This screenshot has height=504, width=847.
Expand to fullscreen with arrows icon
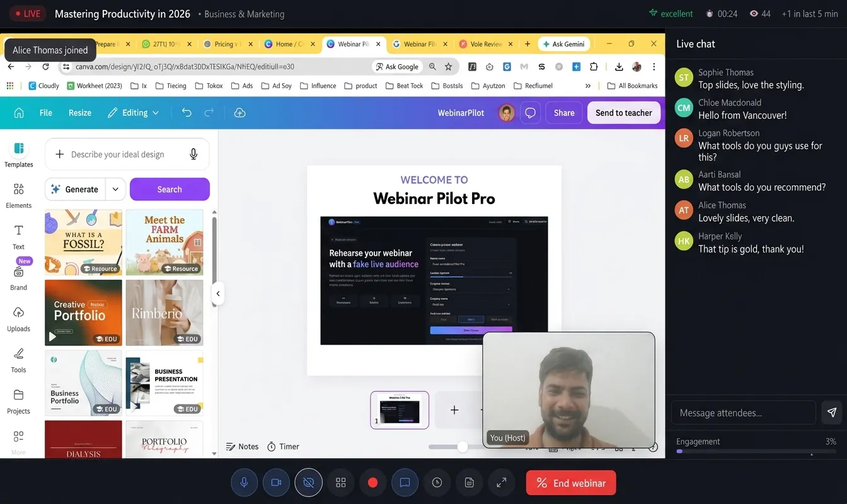click(502, 483)
